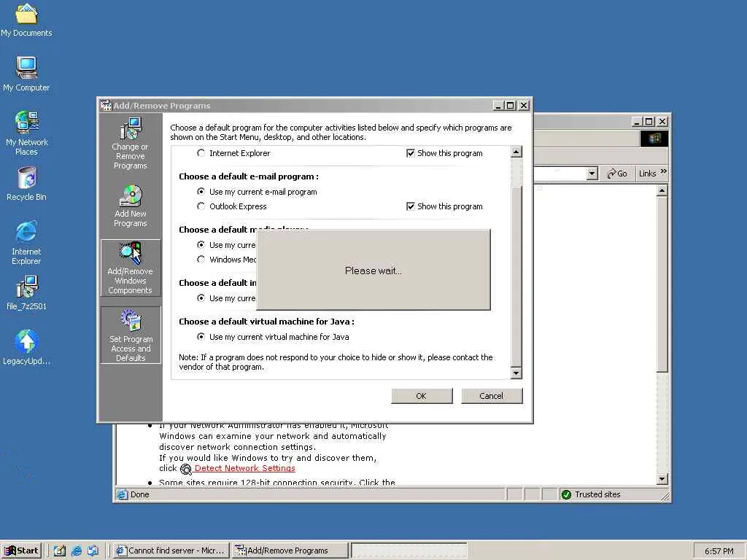This screenshot has width=747, height=560.
Task: Select Internet Explorer desktop icon
Action: (26, 243)
